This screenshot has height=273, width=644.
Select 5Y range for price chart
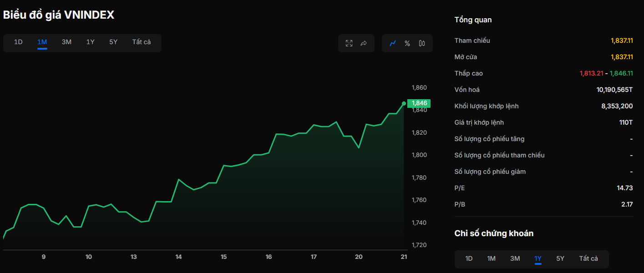(113, 42)
